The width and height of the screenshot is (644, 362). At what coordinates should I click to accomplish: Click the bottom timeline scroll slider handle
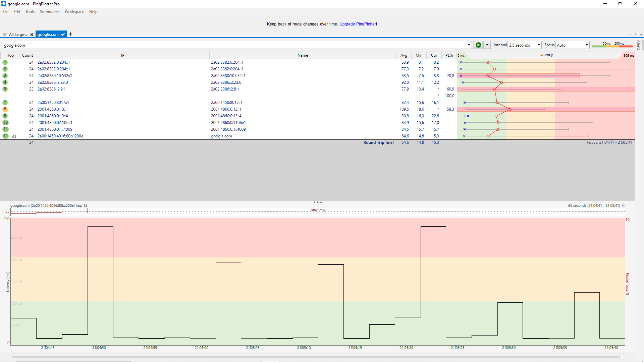622,357
